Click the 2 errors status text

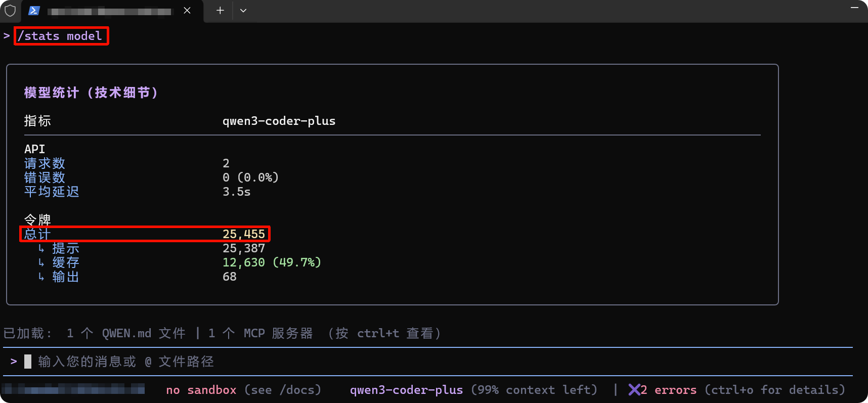[x=669, y=390]
